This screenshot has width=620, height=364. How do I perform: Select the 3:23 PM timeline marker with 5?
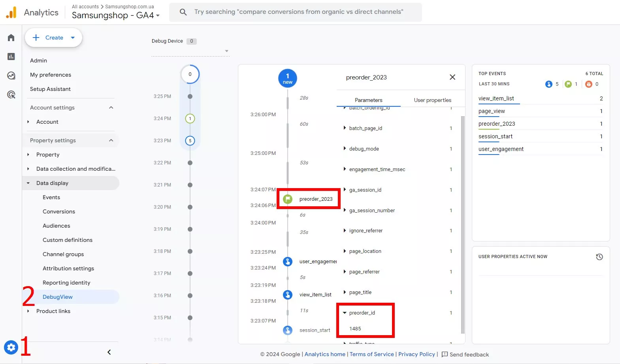[190, 141]
